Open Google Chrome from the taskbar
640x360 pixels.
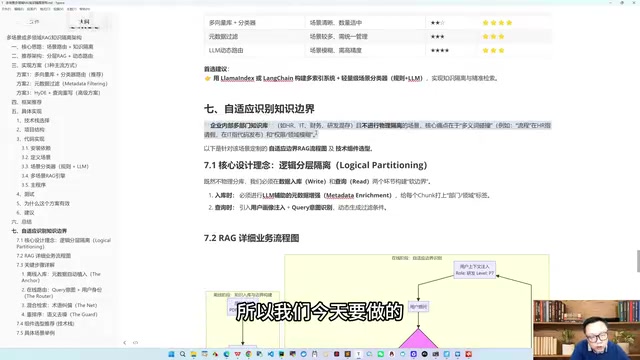tap(249, 354)
